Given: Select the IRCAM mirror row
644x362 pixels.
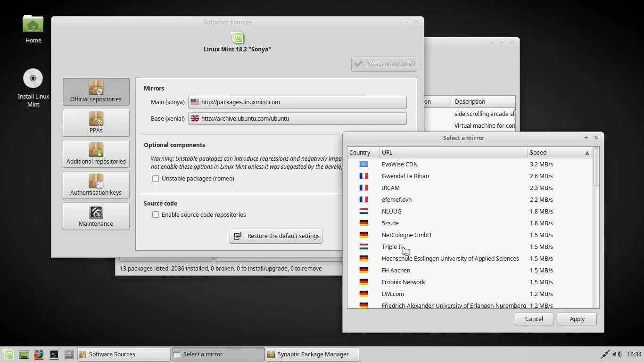Looking at the screenshot, I should (x=470, y=188).
